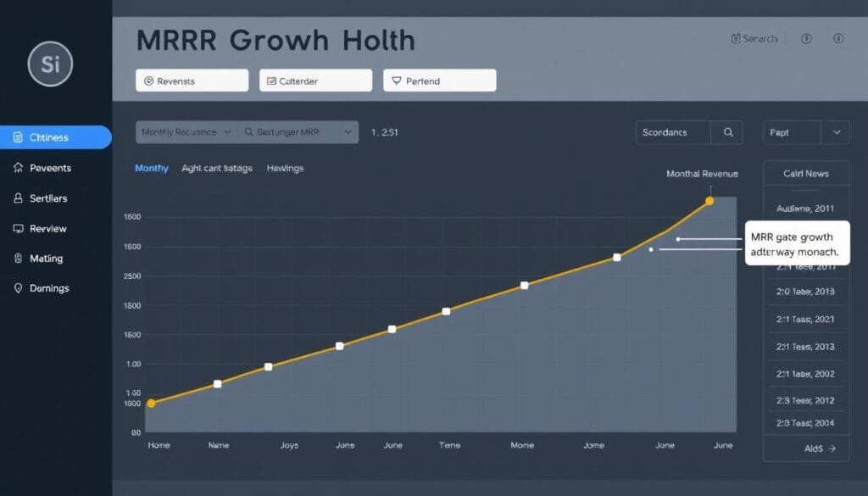868x496 pixels.
Task: Open the Fapt dropdown chevron
Action: [837, 132]
